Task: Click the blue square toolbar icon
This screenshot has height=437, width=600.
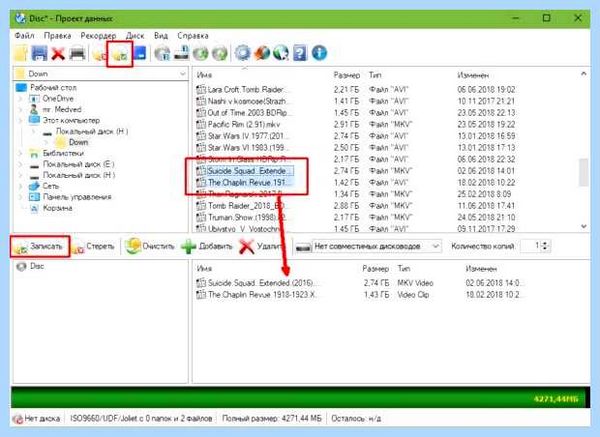Action: 140,54
